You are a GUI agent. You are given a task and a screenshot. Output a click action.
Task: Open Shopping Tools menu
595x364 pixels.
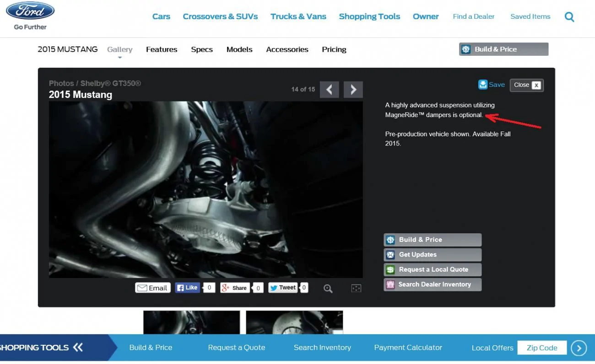pyautogui.click(x=369, y=16)
